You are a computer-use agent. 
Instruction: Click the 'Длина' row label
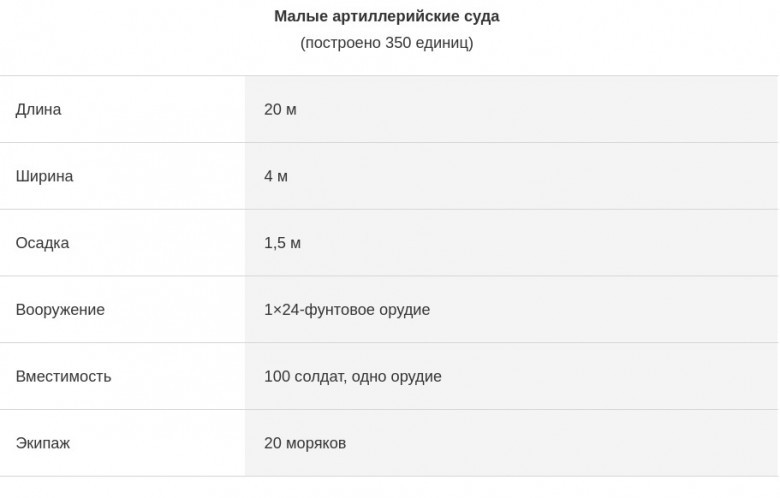(38, 109)
